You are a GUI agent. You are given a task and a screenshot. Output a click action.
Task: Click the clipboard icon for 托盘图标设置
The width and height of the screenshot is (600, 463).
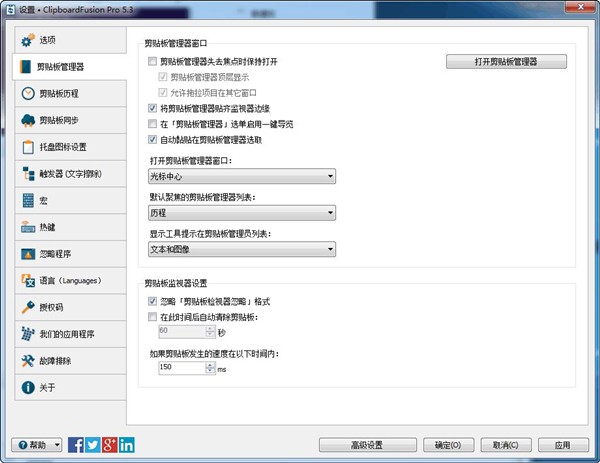[x=28, y=147]
